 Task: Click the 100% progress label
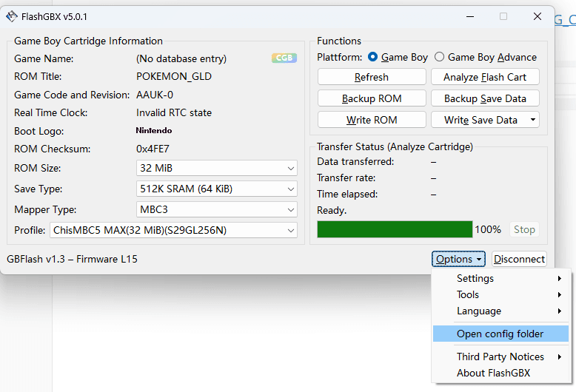tap(488, 229)
